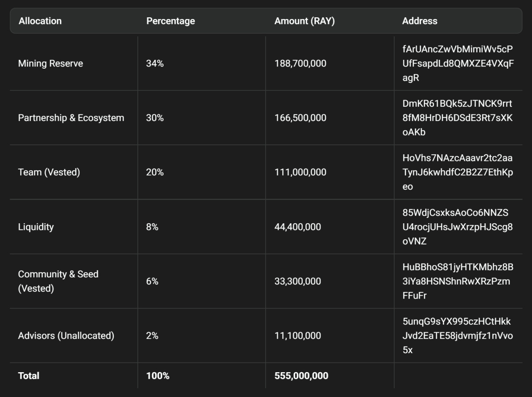532x397 pixels.
Task: Click the address starting DmKR61BQk5z
Action: (458, 118)
